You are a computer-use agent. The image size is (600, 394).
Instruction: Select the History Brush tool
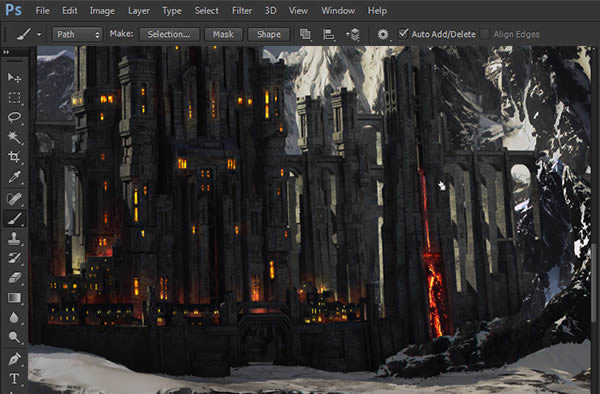point(14,258)
